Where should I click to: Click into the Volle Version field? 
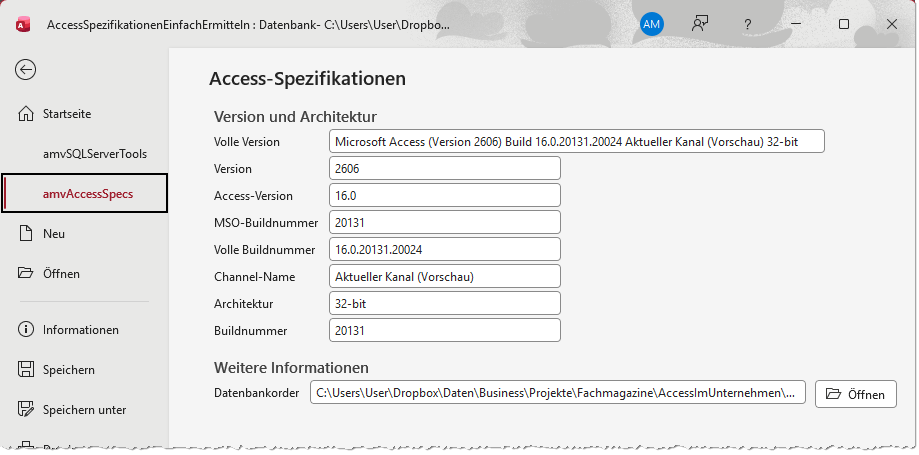(x=577, y=141)
